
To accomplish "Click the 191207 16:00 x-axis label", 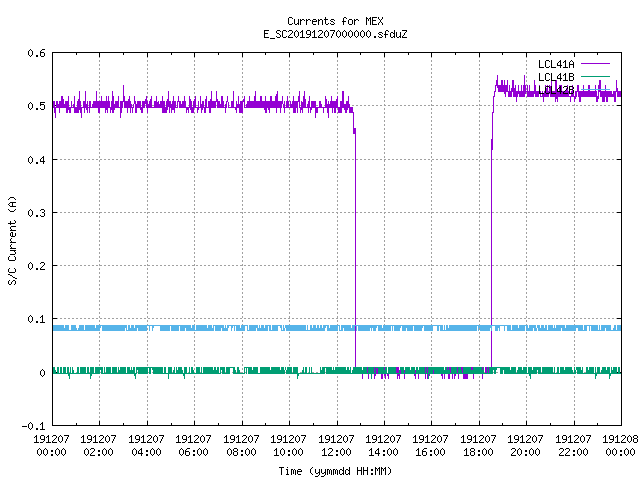I will pos(431,445).
